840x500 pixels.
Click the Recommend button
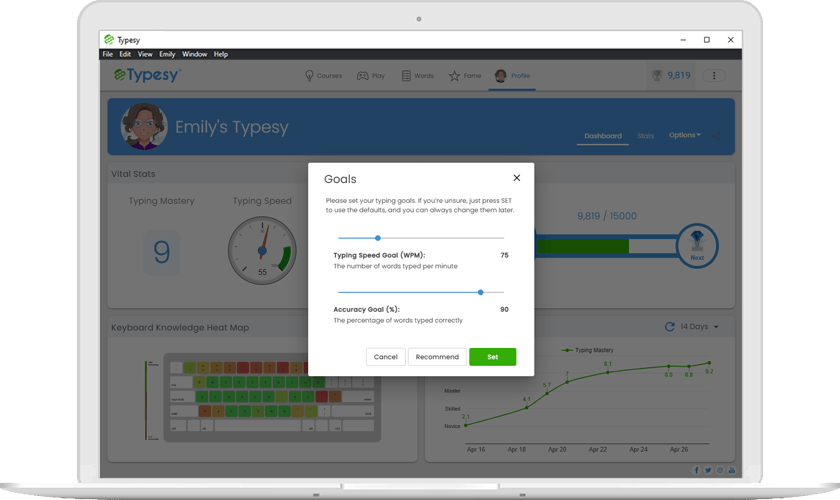point(437,357)
